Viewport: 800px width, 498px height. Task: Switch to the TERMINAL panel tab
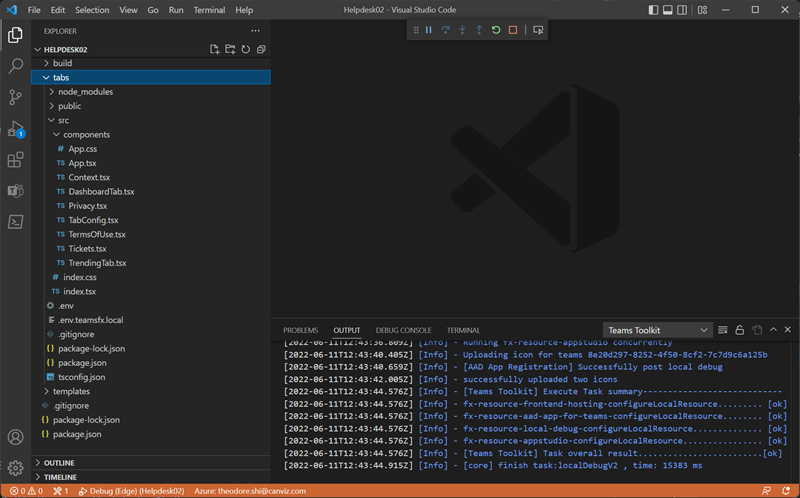(x=463, y=330)
